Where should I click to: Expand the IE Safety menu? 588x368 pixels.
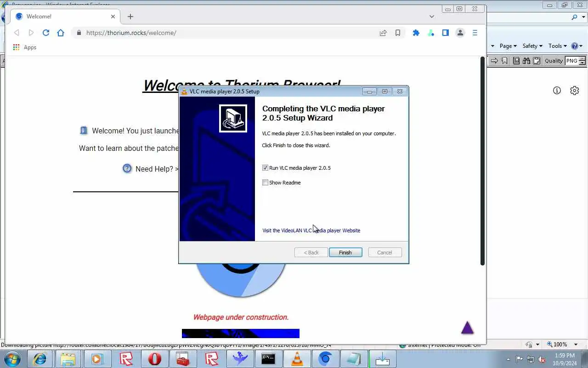point(532,46)
